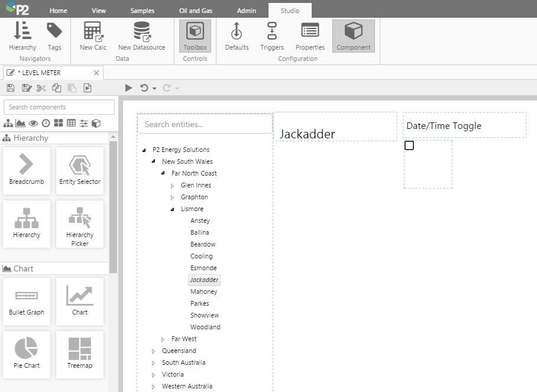Open the Admin tab

[247, 11]
